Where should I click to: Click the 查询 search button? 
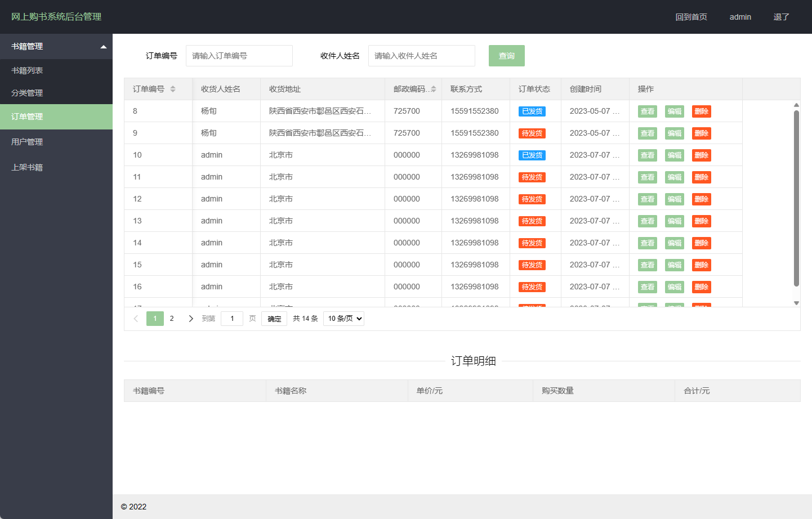[506, 56]
